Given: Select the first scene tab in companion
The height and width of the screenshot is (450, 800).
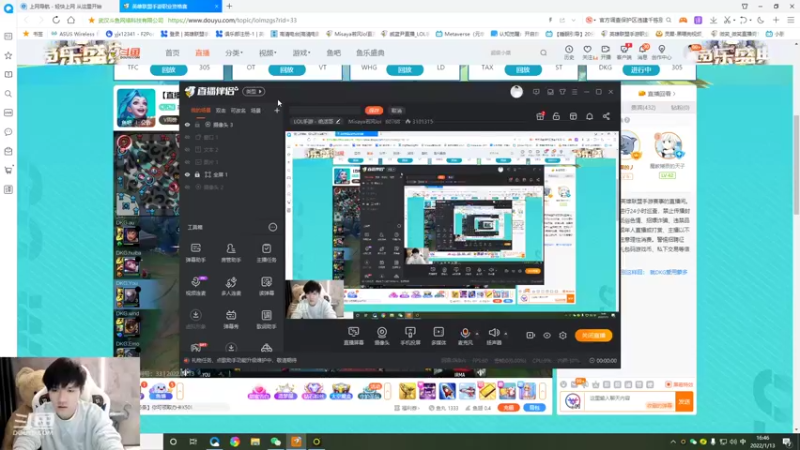Looking at the screenshot, I should [201, 110].
